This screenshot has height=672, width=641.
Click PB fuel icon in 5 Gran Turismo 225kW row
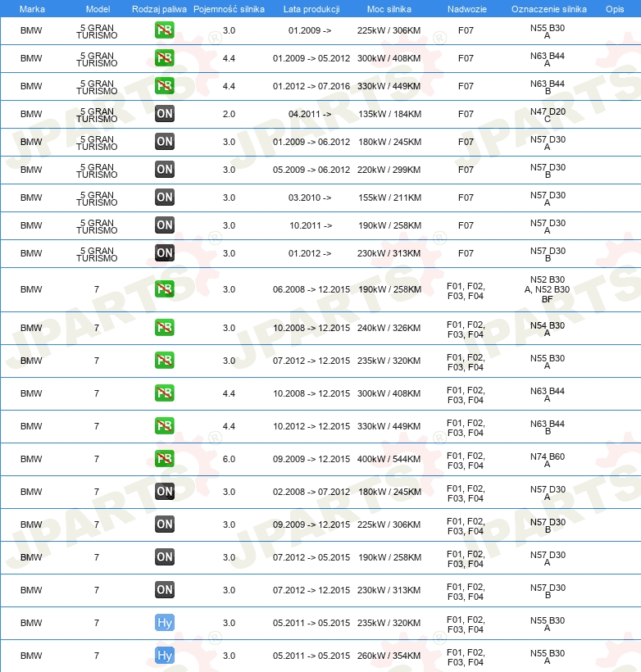pos(165,30)
